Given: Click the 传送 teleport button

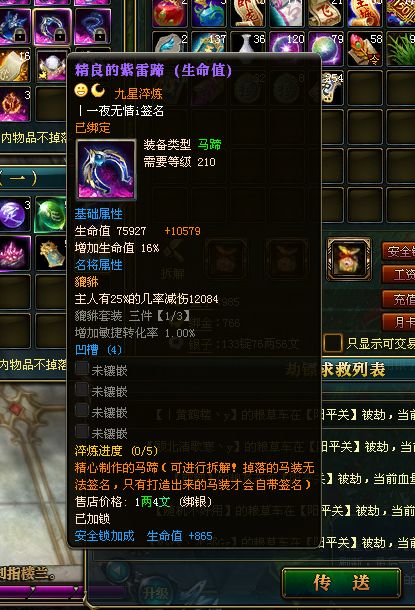Looking at the screenshot, I should pyautogui.click(x=341, y=583).
